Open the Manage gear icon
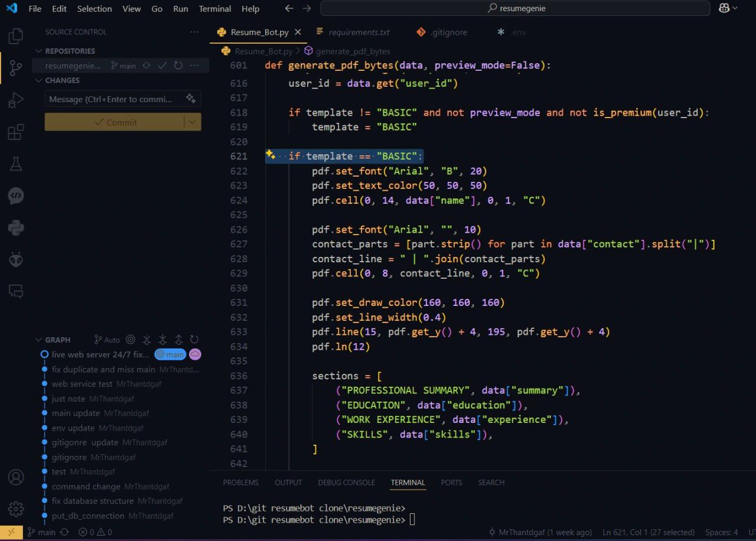Image resolution: width=756 pixels, height=541 pixels. click(x=16, y=509)
